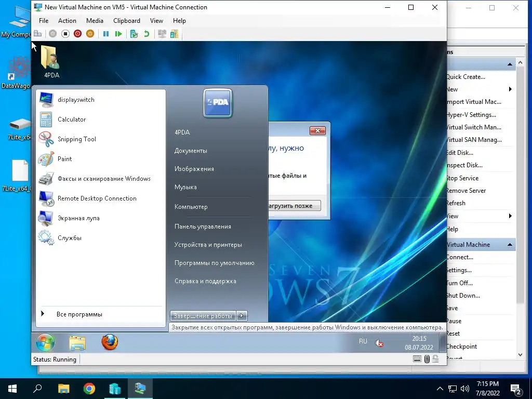Viewport: 532px width, 399px height.
Task: Open Экранная лупа magnifier
Action: click(101, 218)
